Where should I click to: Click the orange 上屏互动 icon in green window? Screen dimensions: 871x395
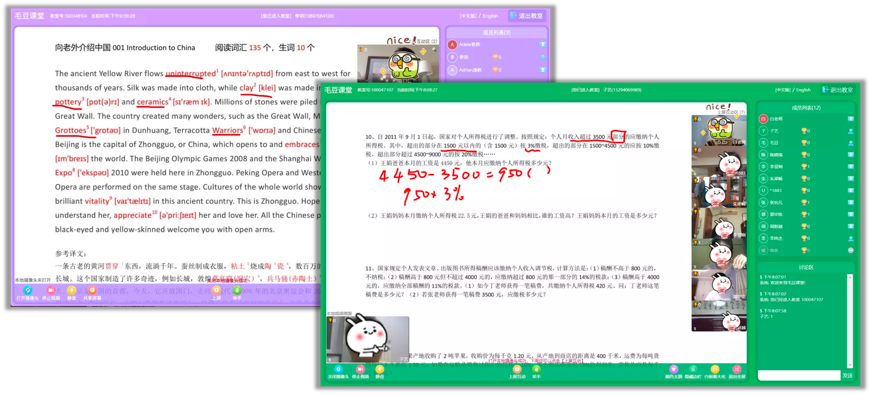[517, 369]
